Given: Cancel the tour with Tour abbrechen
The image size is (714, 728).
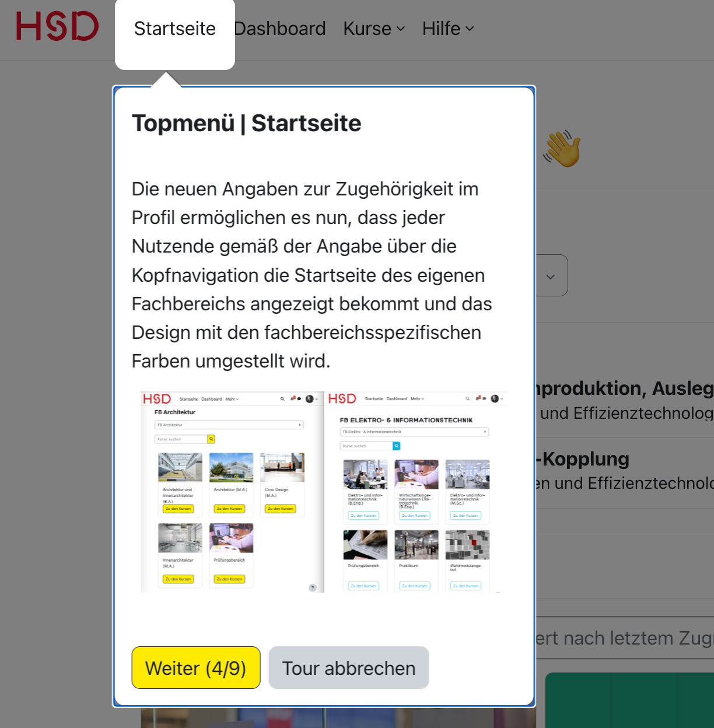Looking at the screenshot, I should 348,668.
